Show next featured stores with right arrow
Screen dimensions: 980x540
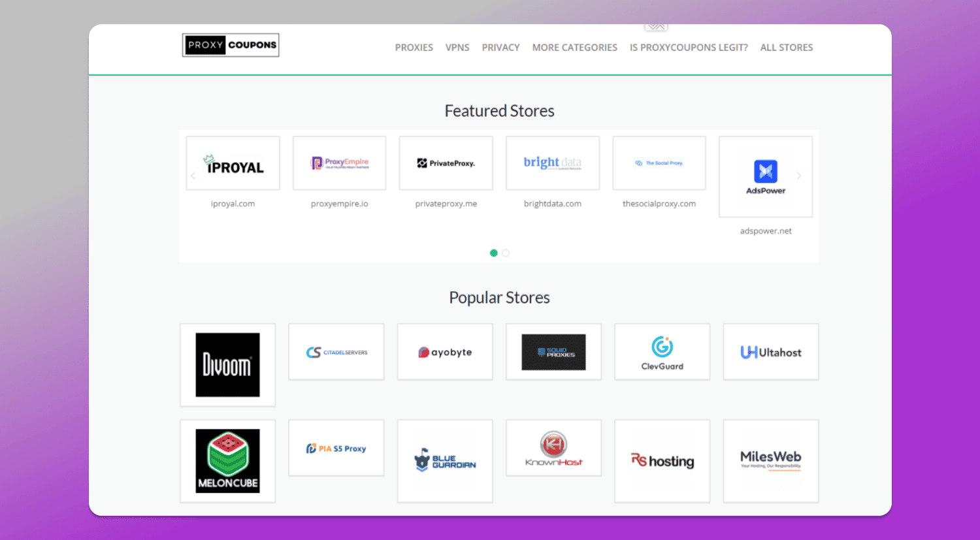[x=799, y=176]
